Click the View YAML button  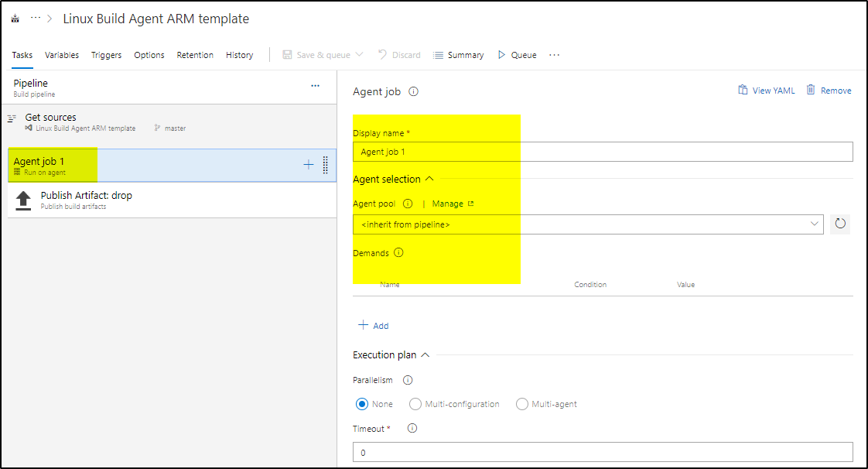pos(766,91)
